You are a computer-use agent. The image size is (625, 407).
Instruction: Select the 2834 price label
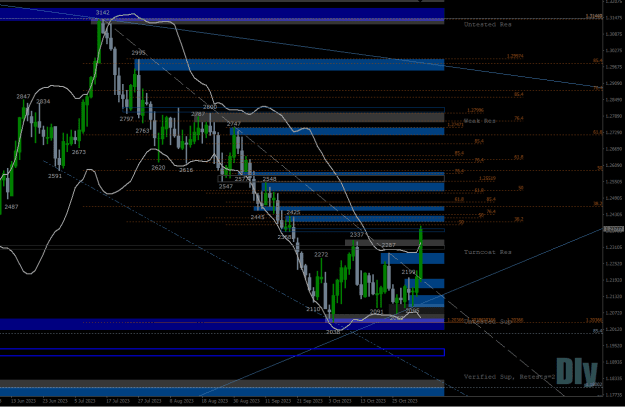pyautogui.click(x=43, y=101)
